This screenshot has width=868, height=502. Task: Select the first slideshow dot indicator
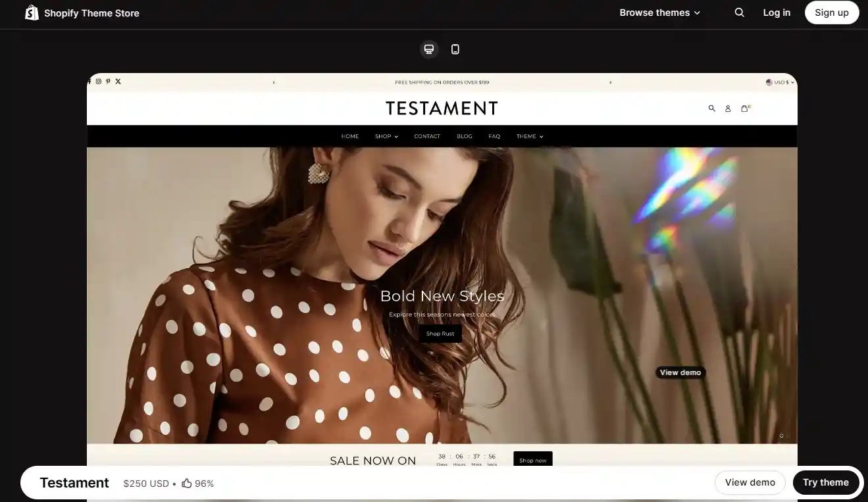[x=781, y=436]
